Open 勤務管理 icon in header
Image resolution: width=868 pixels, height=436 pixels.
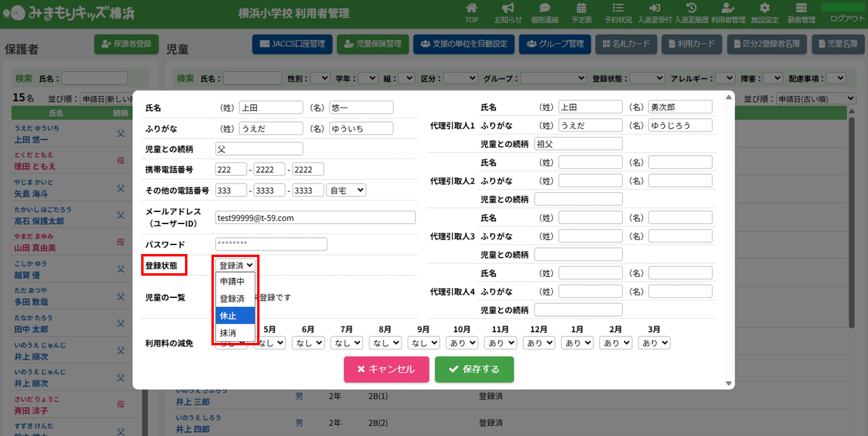[x=801, y=13]
